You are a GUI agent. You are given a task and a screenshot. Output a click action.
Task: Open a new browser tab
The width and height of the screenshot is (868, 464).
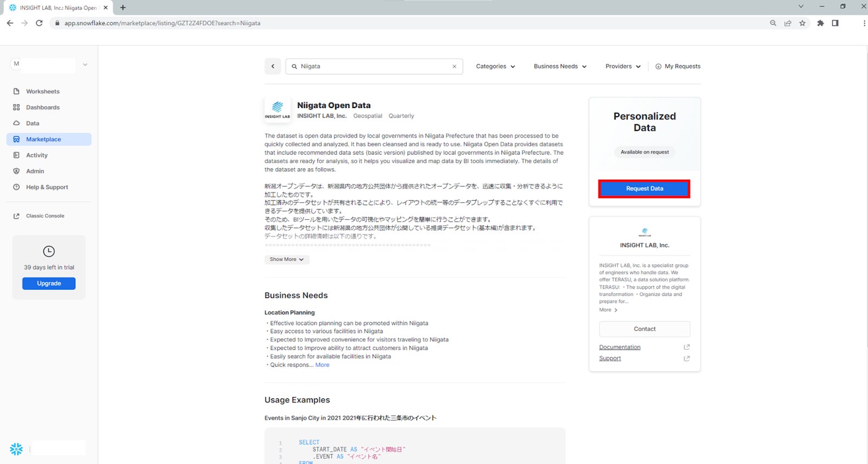(x=123, y=8)
